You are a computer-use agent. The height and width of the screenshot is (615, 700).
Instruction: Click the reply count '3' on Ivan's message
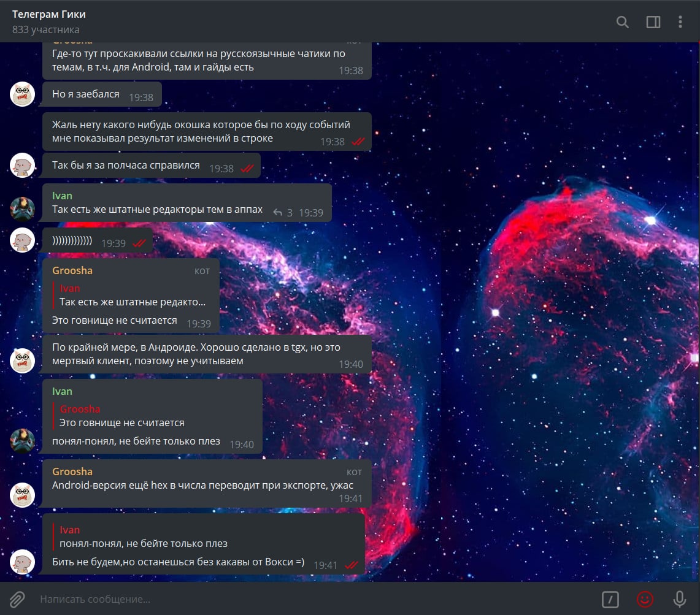coord(290,212)
